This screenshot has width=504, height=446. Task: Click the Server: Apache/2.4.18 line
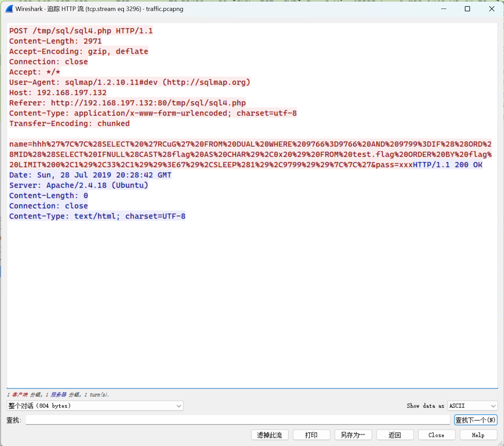click(79, 185)
